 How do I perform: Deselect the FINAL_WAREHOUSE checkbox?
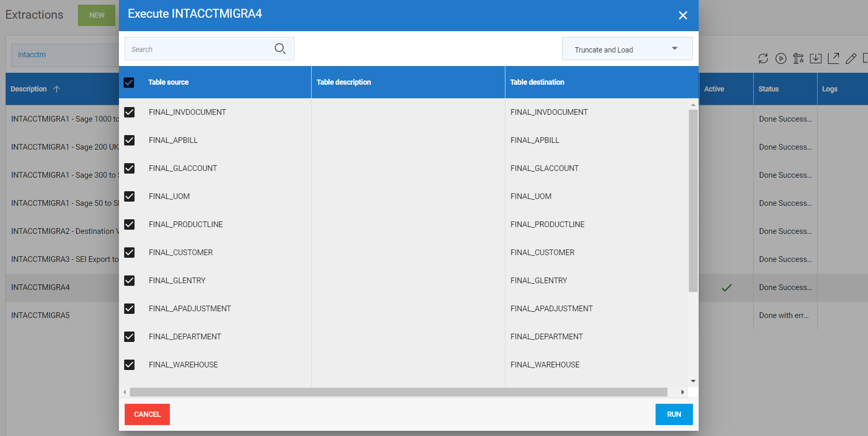point(129,365)
